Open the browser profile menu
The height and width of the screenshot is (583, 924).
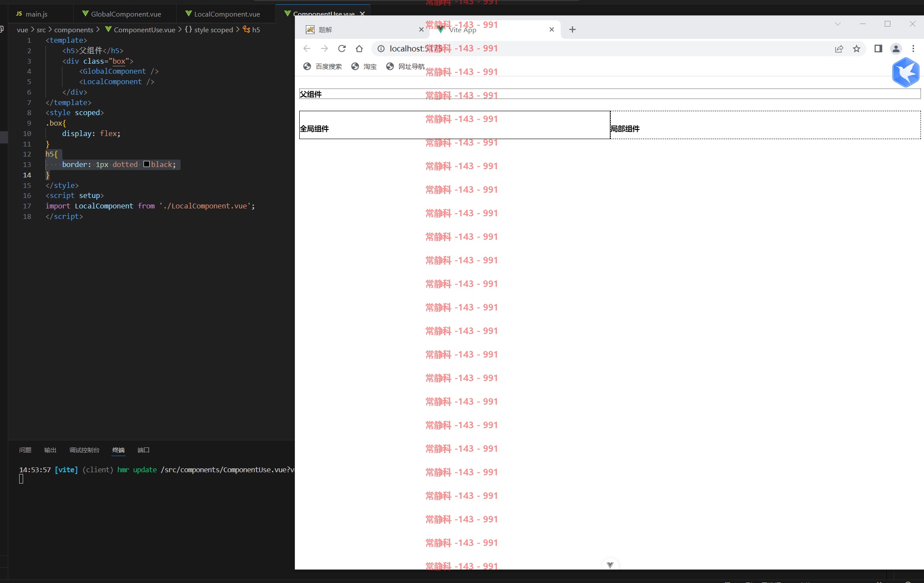pyautogui.click(x=896, y=48)
